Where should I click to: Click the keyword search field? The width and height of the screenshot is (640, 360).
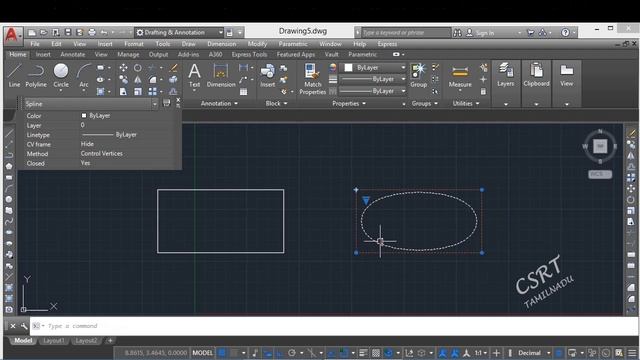[x=406, y=33]
